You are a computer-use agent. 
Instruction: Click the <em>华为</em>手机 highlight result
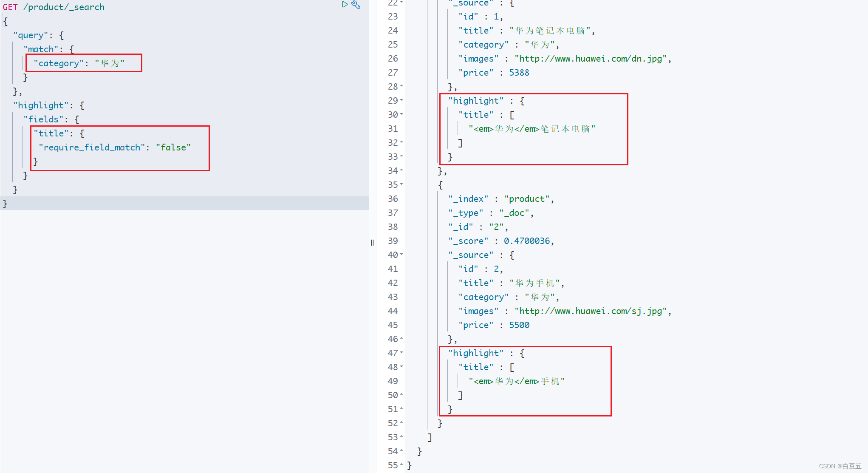point(517,381)
